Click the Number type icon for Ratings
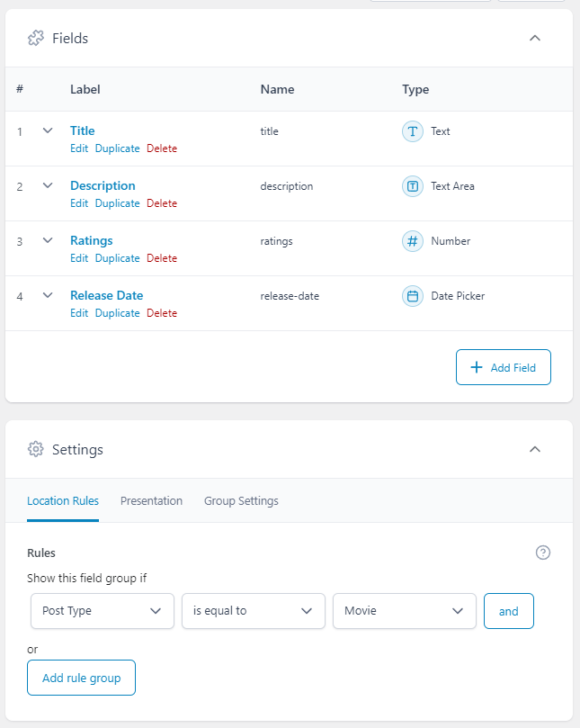The image size is (580, 728). tap(412, 241)
